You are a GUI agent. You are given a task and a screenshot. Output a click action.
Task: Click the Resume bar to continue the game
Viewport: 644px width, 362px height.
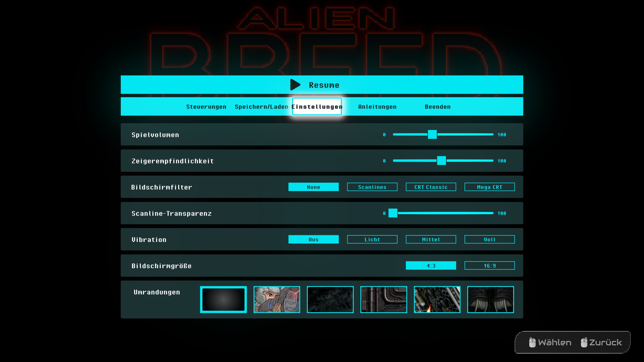click(322, 85)
